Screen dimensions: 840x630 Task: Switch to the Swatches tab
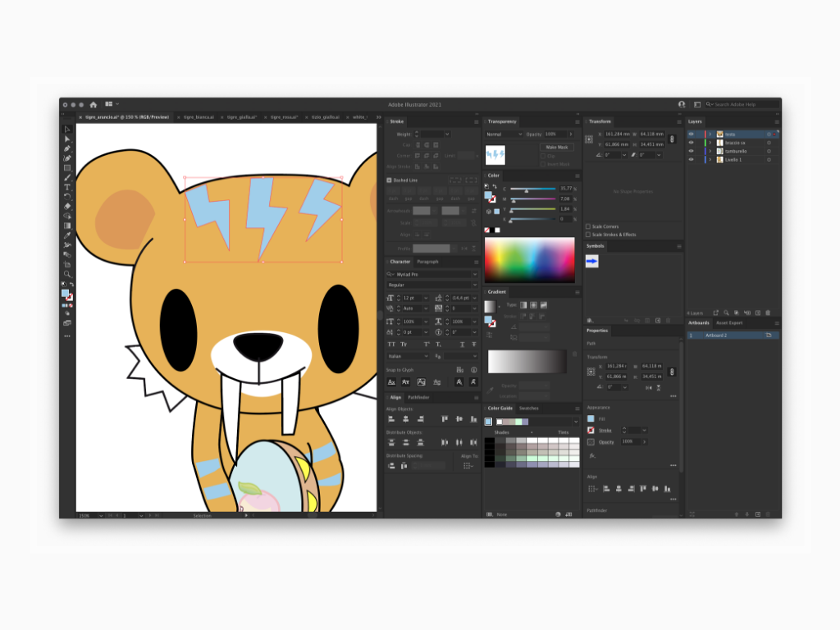tap(528, 408)
